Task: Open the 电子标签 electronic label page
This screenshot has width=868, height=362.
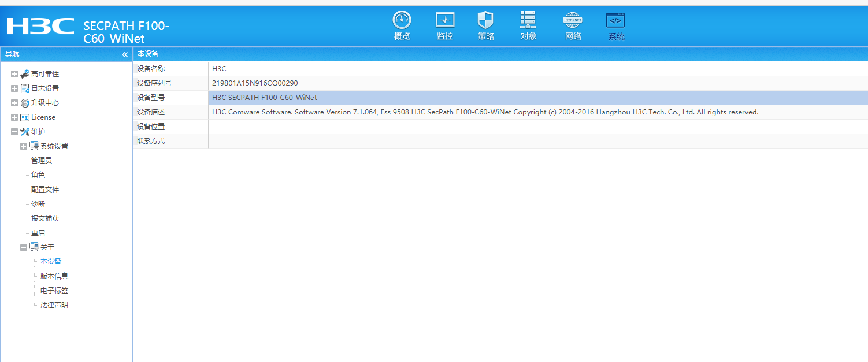Action: tap(54, 291)
